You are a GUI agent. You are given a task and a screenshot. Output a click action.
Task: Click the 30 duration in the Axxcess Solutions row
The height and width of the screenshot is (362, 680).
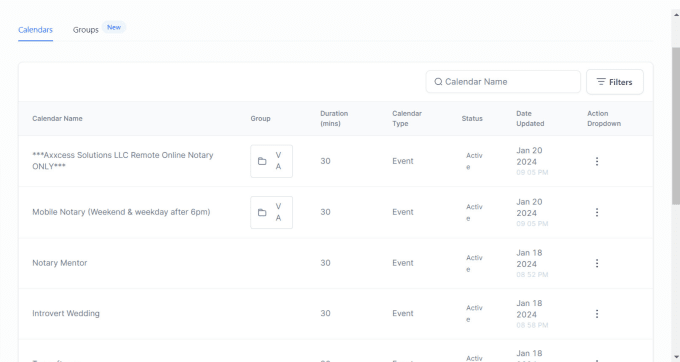click(325, 161)
